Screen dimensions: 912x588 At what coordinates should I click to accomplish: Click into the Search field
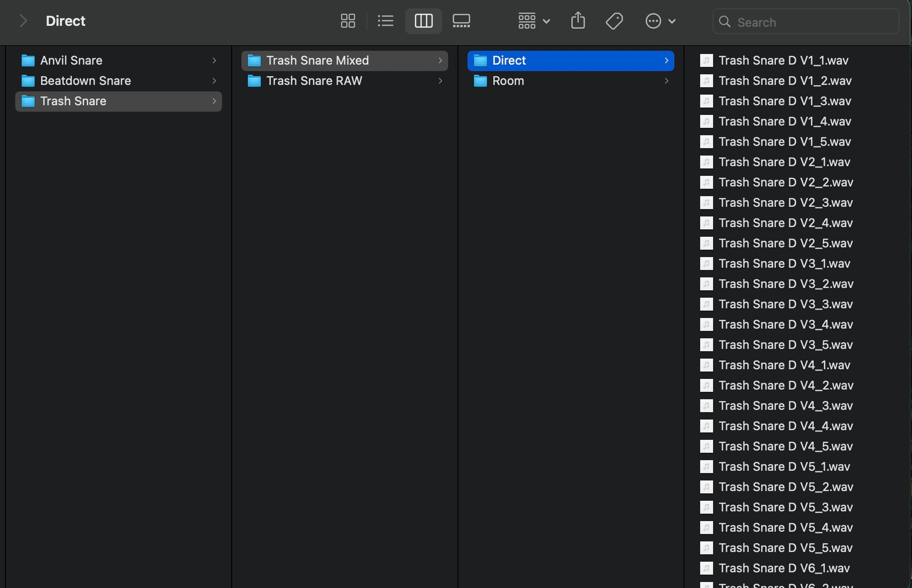pyautogui.click(x=812, y=22)
